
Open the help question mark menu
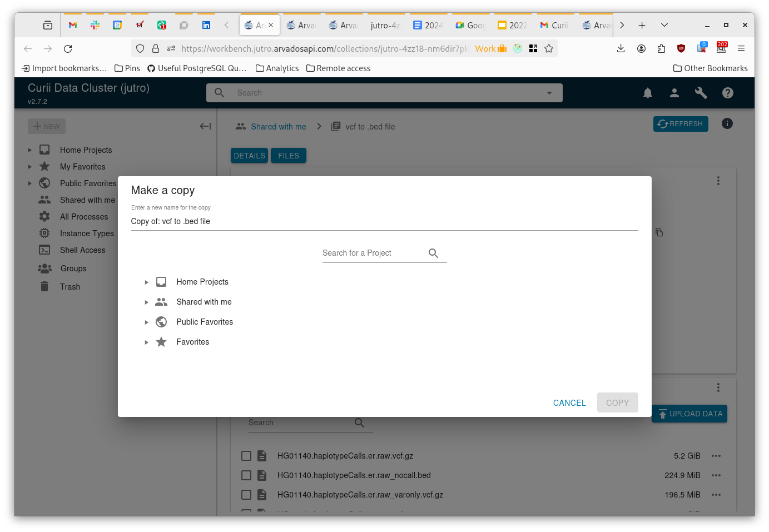tap(728, 93)
